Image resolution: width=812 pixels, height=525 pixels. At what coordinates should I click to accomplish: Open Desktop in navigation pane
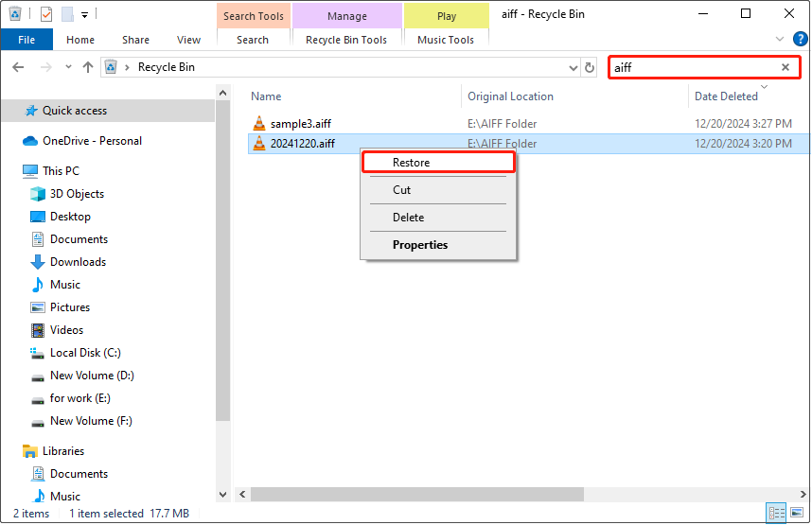tap(70, 217)
